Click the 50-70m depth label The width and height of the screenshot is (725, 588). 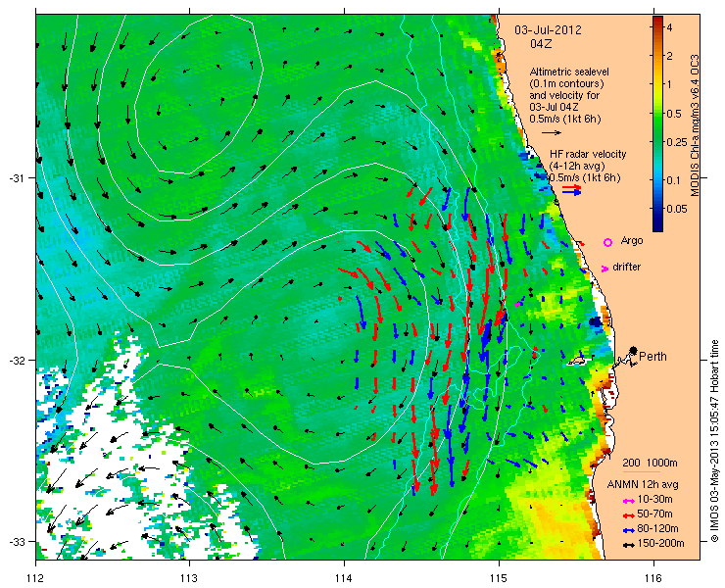654,514
